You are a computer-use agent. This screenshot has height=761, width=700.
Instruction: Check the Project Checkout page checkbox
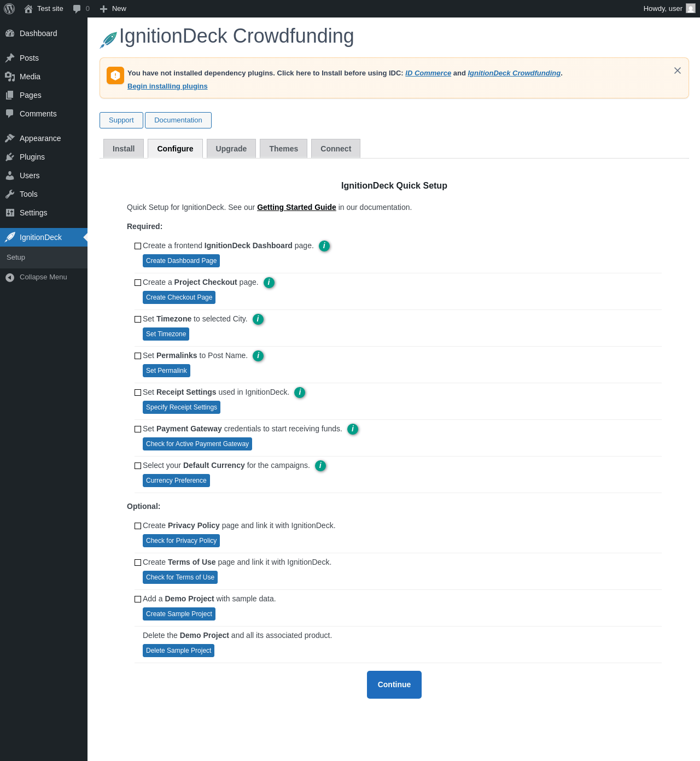pyautogui.click(x=138, y=283)
